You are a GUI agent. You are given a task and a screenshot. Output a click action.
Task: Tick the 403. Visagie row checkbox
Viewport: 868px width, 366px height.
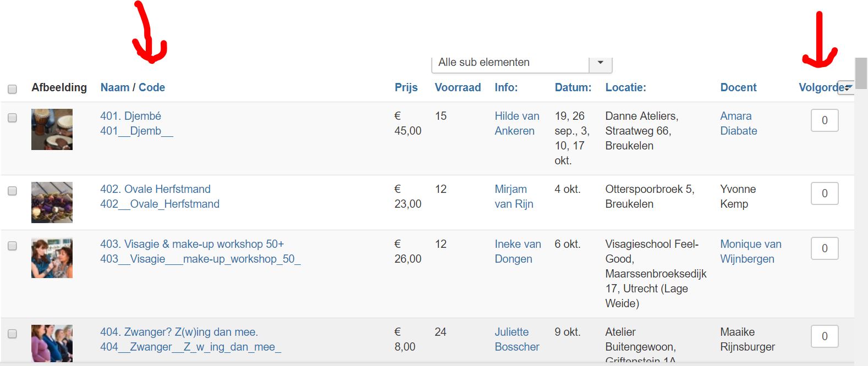pos(12,246)
